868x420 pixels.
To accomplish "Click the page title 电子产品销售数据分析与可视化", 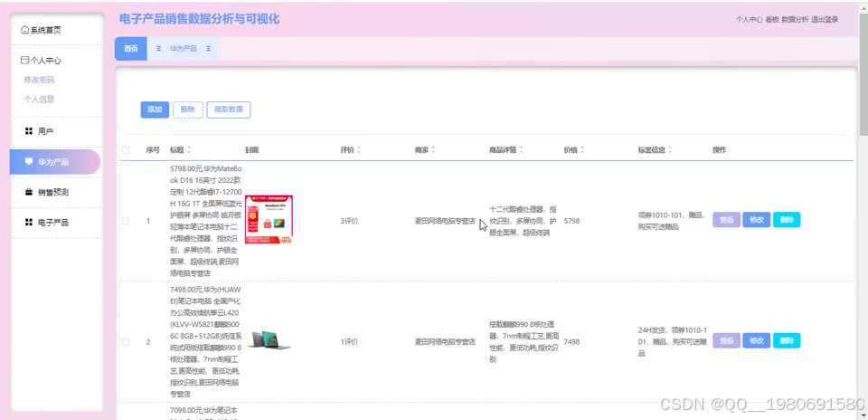I will tap(199, 19).
